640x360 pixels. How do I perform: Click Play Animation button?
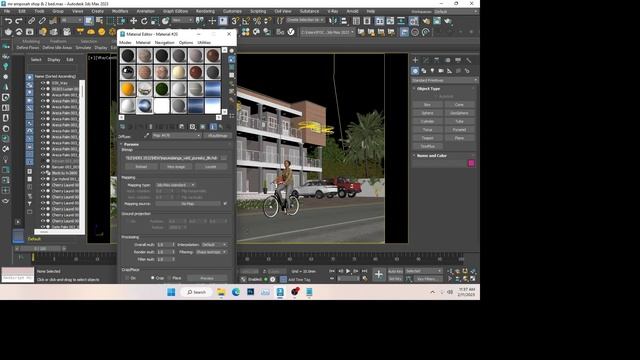tap(348, 271)
